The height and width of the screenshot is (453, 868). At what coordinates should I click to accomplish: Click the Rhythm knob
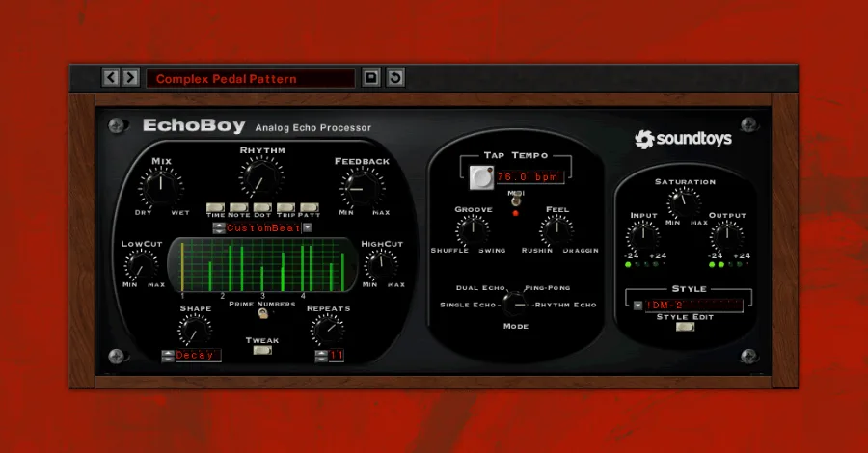click(x=260, y=177)
